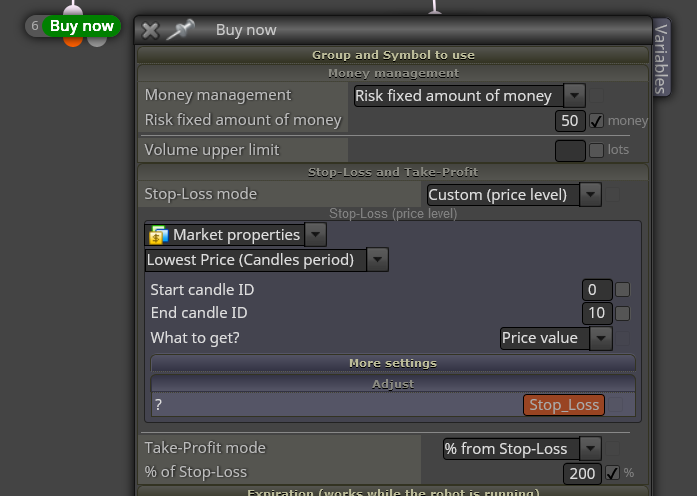
Task: Toggle the money checkbox next to 50
Action: pyautogui.click(x=597, y=121)
